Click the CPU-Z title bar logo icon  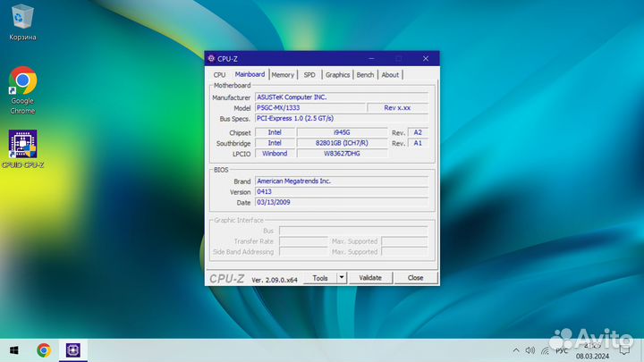(x=211, y=58)
